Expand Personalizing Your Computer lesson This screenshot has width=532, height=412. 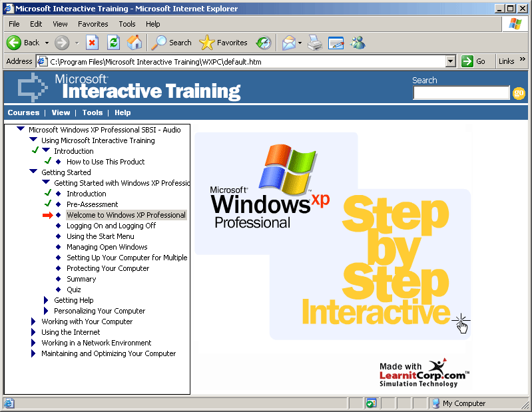point(46,311)
